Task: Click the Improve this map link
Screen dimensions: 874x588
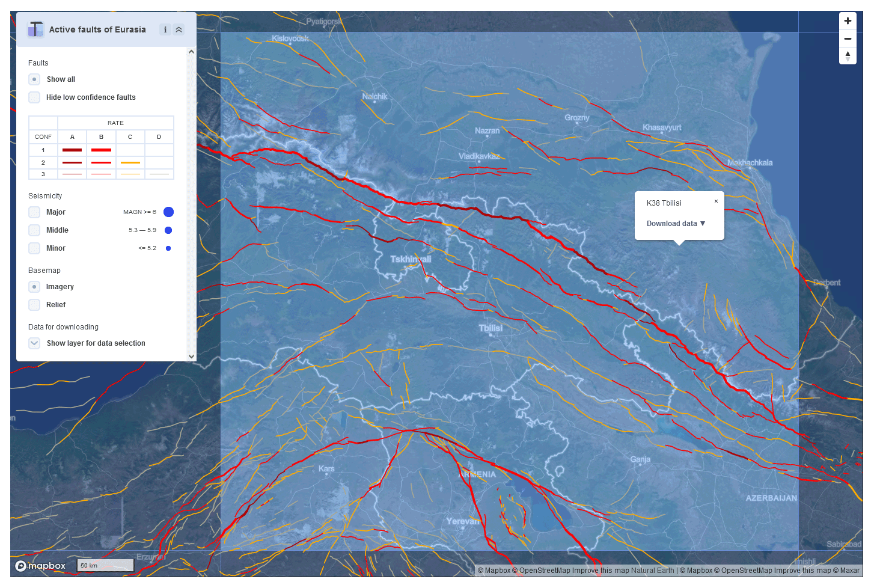Action: coord(600,571)
